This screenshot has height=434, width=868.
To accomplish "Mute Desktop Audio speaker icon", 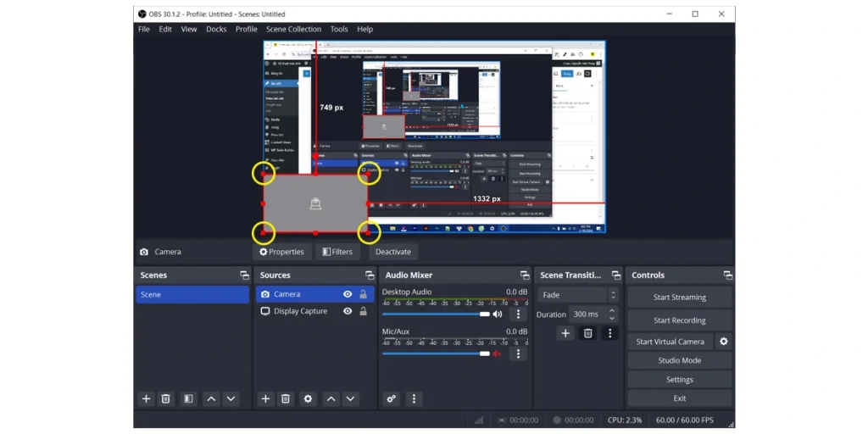I will 497,314.
